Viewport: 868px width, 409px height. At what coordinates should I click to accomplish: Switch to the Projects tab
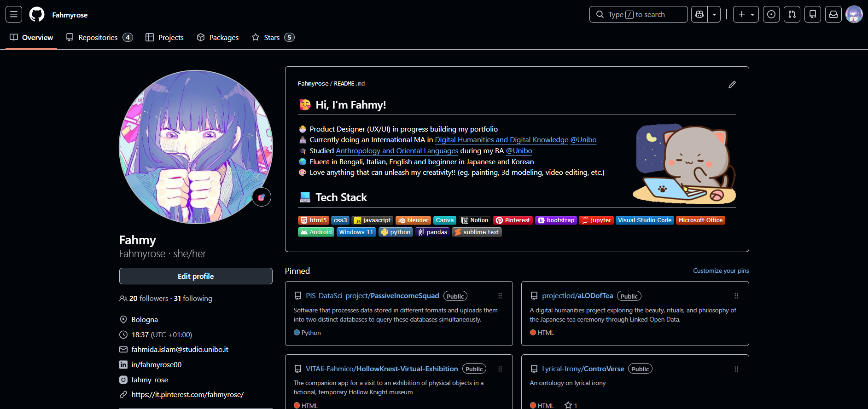164,37
